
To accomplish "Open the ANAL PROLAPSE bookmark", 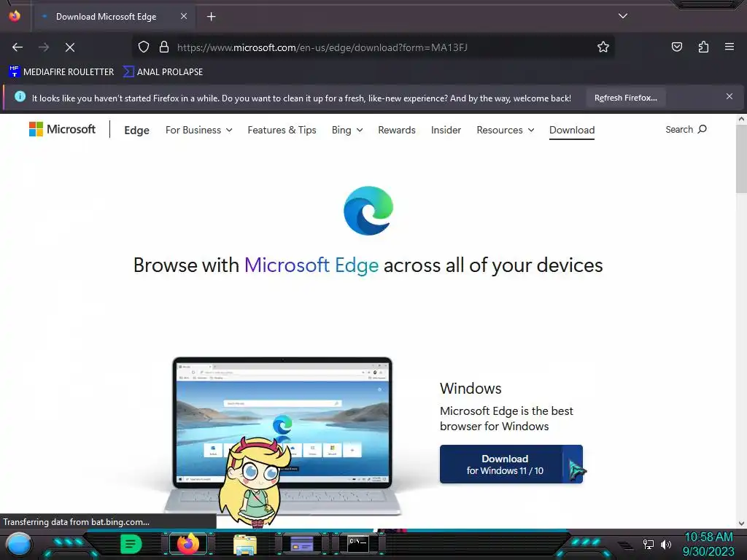I will coord(163,72).
